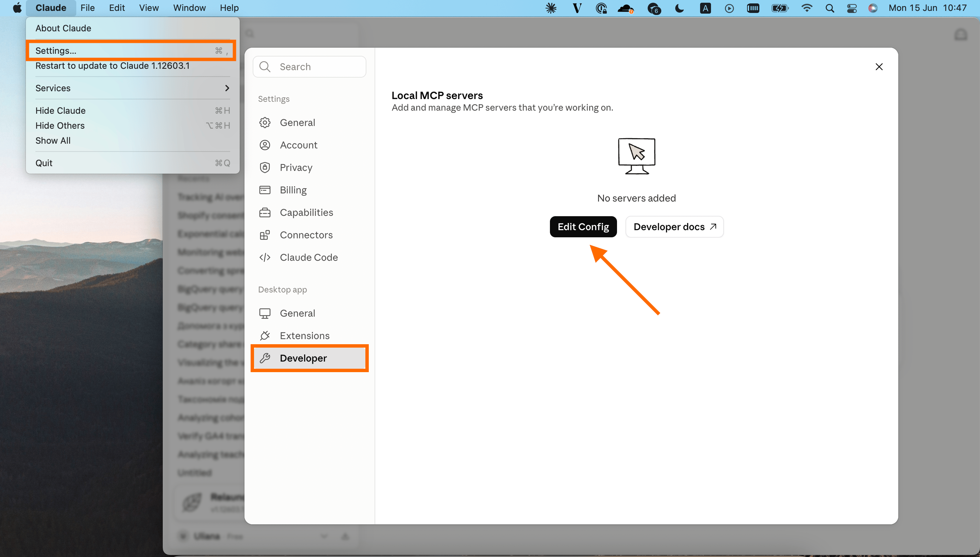The height and width of the screenshot is (557, 980).
Task: Click the Claude Code brackets icon
Action: pyautogui.click(x=265, y=257)
